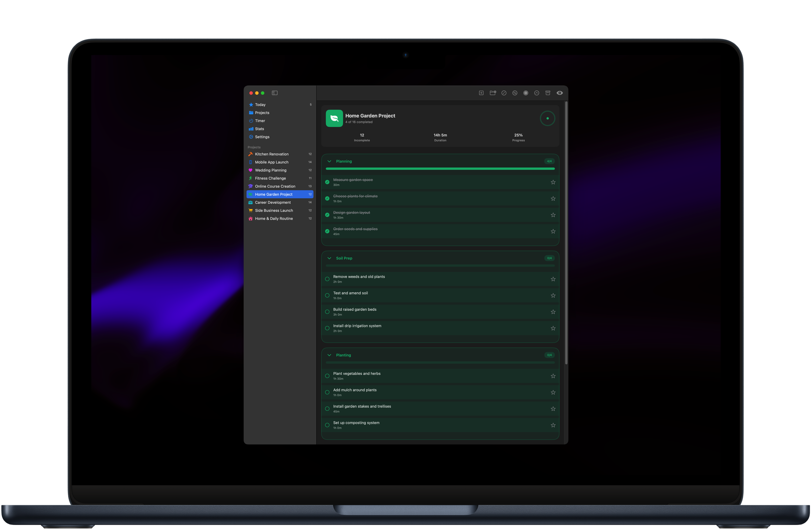Toggle the sidebar panel icon

coord(275,93)
